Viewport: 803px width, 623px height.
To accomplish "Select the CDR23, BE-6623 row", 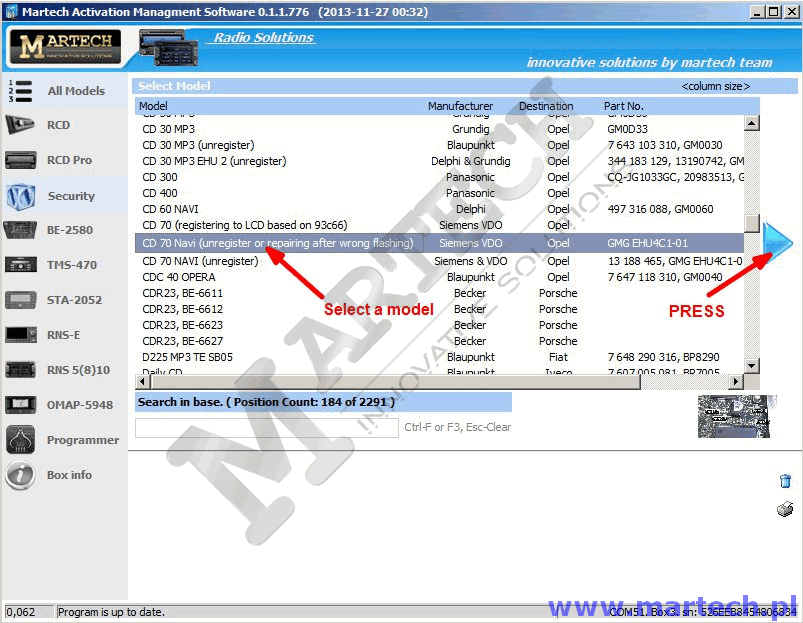I will coord(439,325).
